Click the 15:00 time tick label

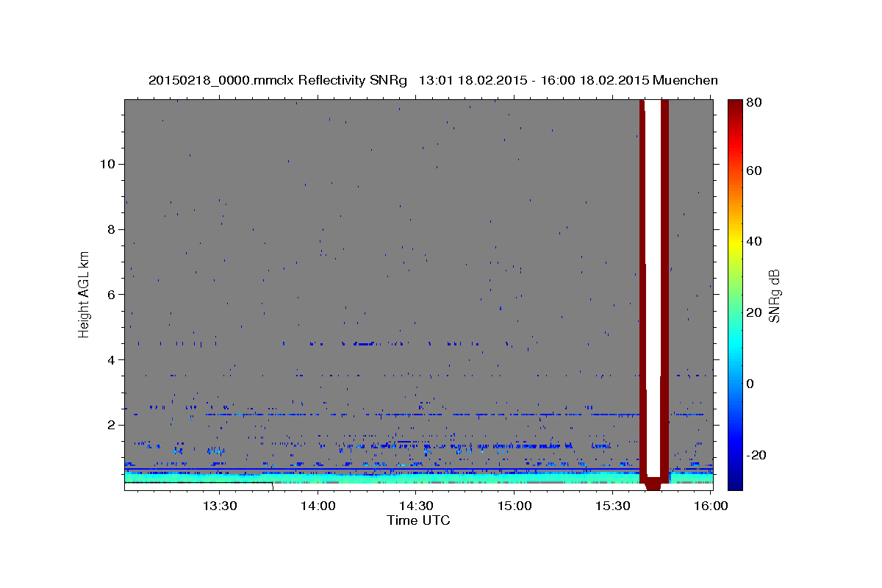click(x=514, y=506)
